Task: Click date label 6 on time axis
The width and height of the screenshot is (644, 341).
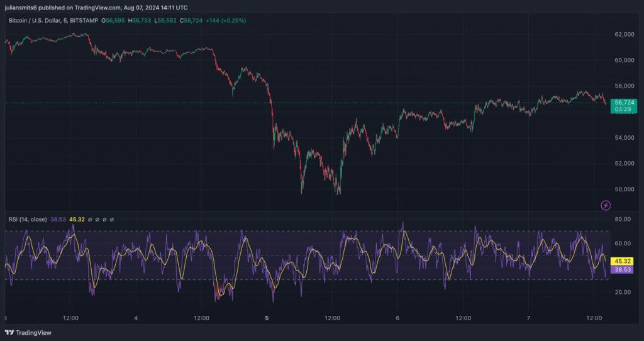Action: 397,318
